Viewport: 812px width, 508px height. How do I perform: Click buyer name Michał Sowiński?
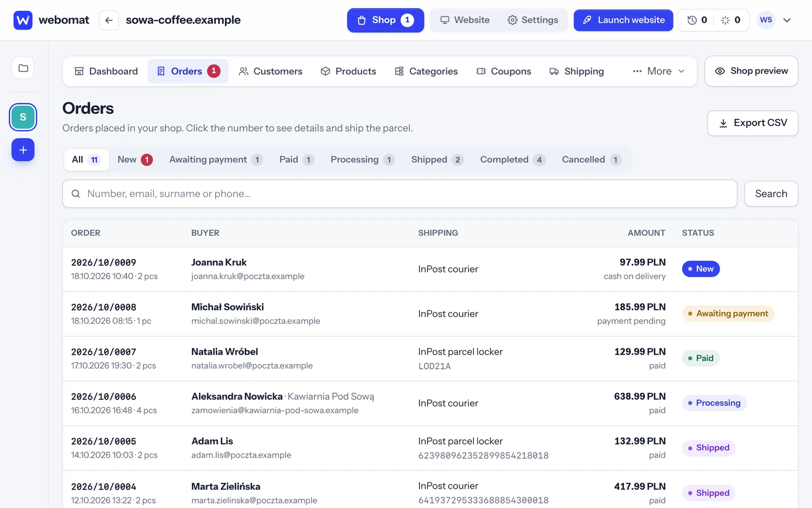[x=227, y=307]
